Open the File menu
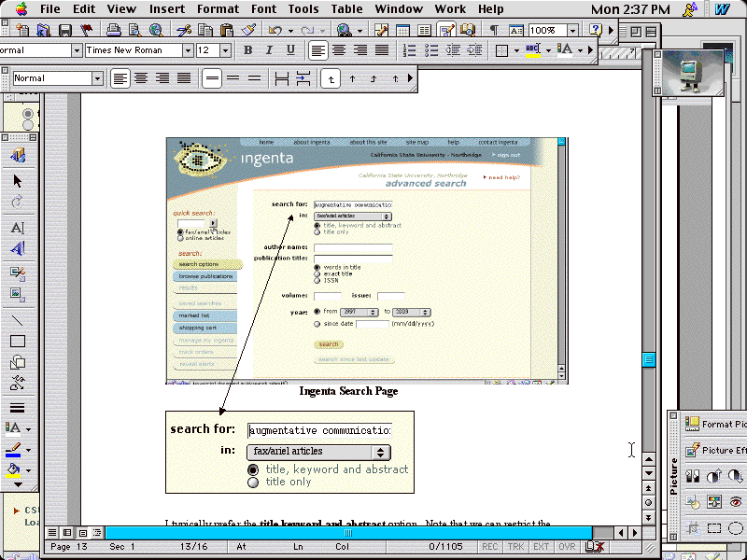747x560 pixels. pyautogui.click(x=50, y=9)
